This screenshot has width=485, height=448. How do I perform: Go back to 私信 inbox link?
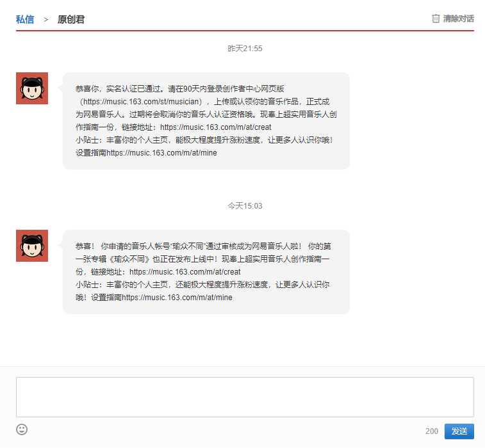[x=25, y=19]
